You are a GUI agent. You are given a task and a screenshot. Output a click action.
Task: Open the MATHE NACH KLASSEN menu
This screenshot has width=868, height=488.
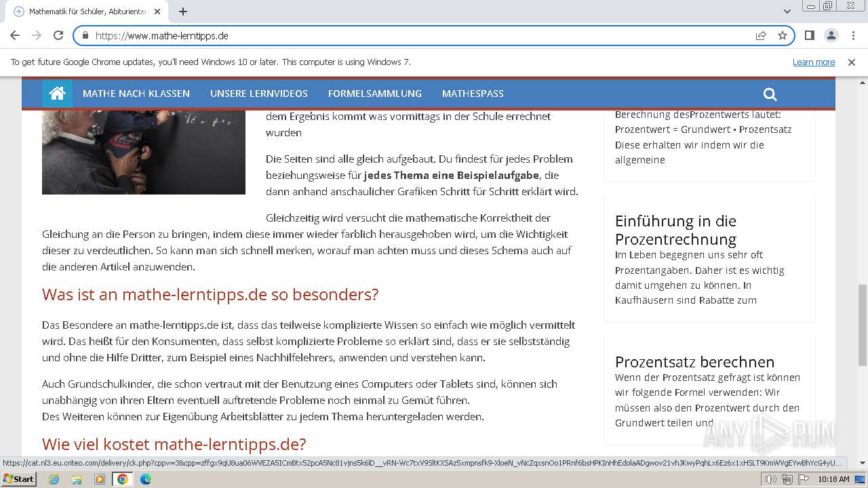point(136,94)
